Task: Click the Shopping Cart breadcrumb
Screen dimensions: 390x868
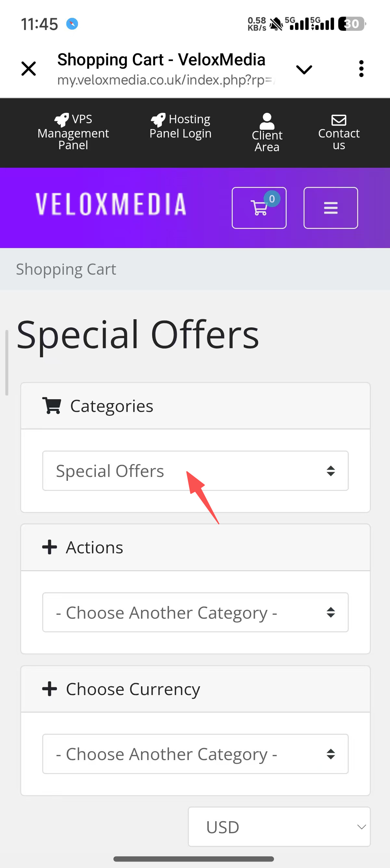Action: [66, 269]
